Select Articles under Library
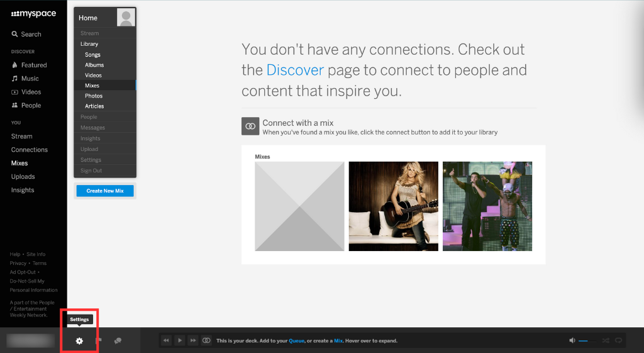The width and height of the screenshot is (644, 353). pos(105,106)
